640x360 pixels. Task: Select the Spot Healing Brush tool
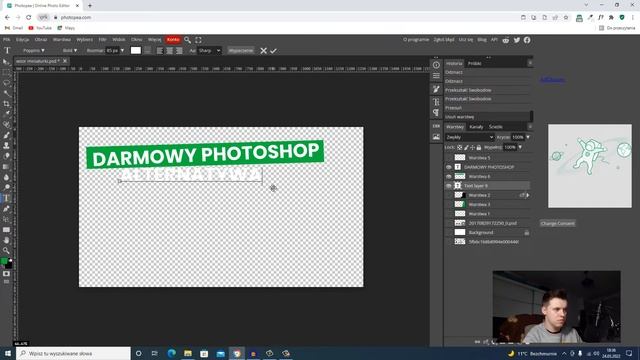[6, 125]
